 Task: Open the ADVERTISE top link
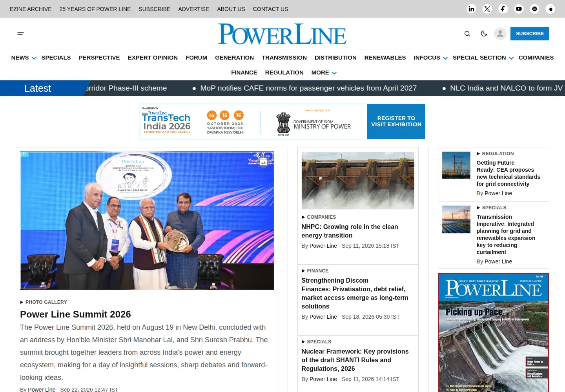[x=193, y=9]
